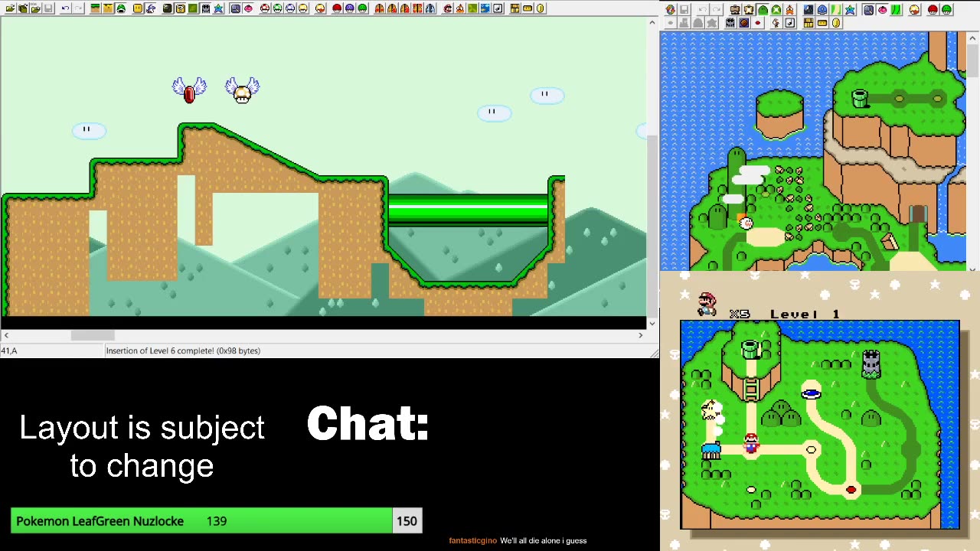The width and height of the screenshot is (980, 551).
Task: Click the red mushroom icon in overworld editor
Action: coord(933,10)
